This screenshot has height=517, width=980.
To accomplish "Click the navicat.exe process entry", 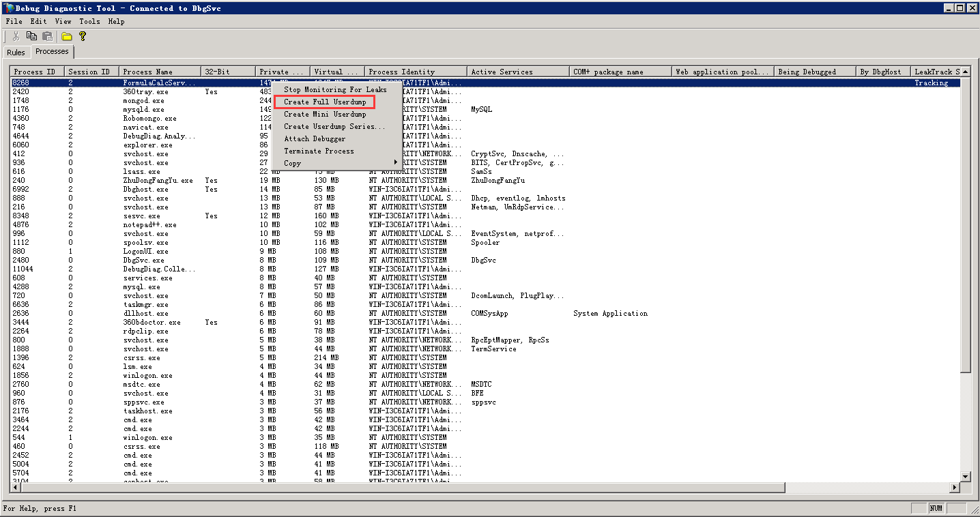I will (x=485, y=127).
